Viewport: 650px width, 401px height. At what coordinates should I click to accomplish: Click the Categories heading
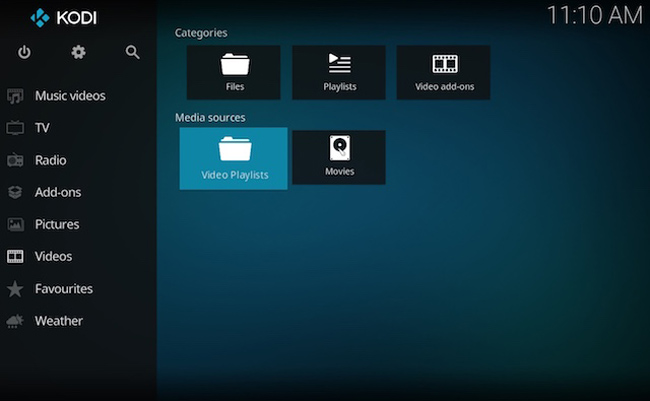coord(201,33)
